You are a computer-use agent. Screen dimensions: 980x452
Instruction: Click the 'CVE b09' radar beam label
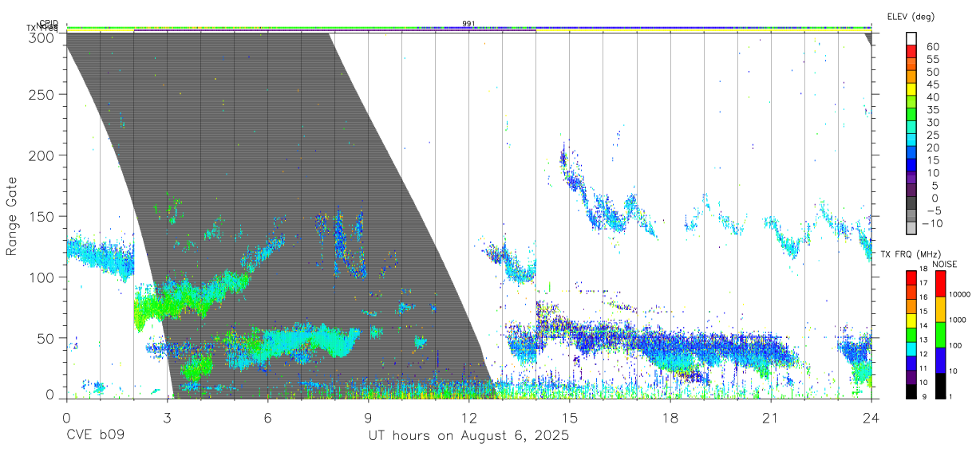click(95, 436)
